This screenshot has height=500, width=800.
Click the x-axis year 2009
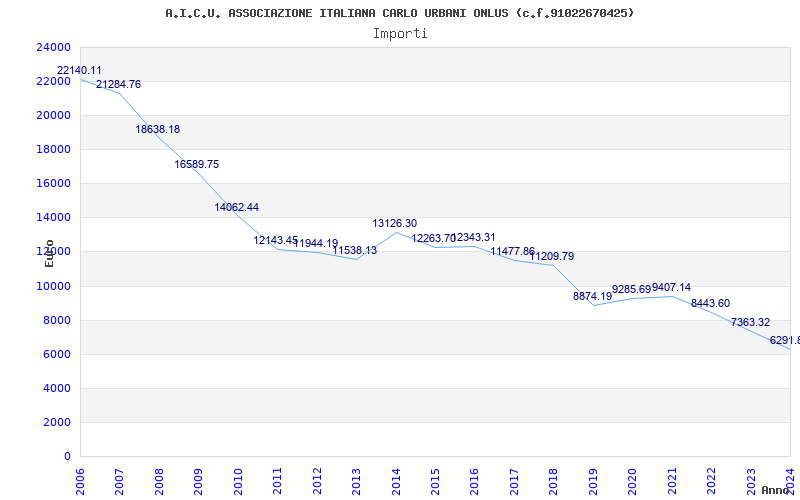click(x=198, y=481)
